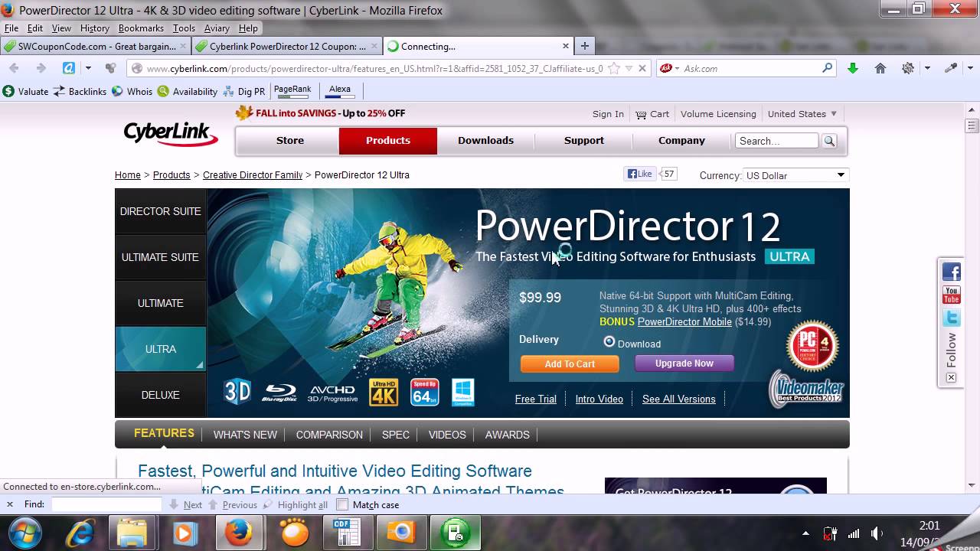980x551 pixels.
Task: Click the green downloads arrow icon
Action: tap(852, 68)
